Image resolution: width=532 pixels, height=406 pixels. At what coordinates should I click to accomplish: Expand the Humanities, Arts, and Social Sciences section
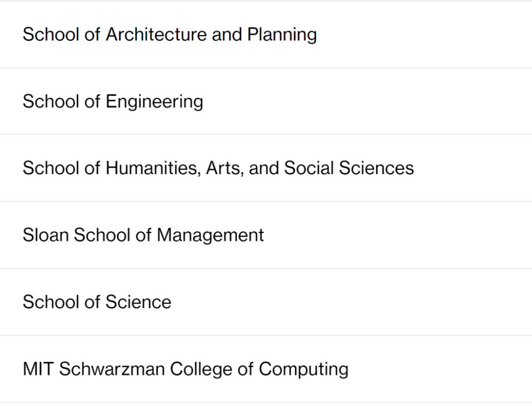266,168
